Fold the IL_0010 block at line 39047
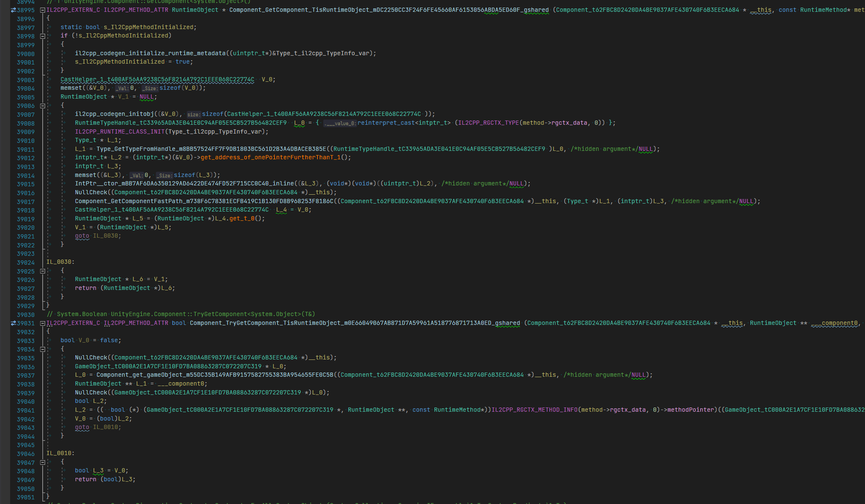Viewport: 865px width, 504px height. click(43, 462)
